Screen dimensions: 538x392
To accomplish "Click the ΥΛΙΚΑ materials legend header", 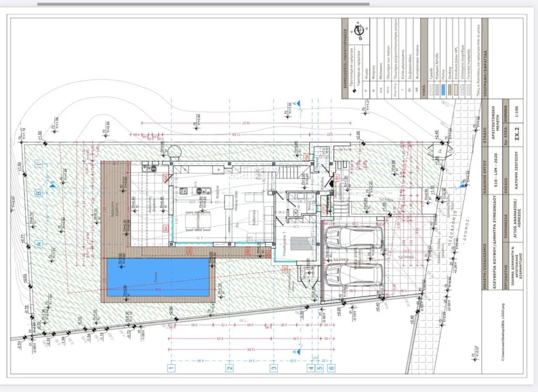I will pos(424,91).
